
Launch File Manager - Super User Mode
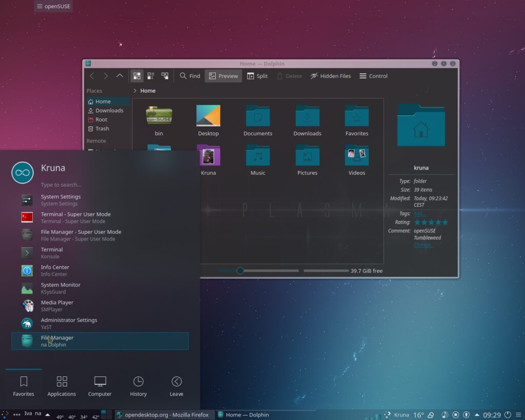click(x=100, y=235)
